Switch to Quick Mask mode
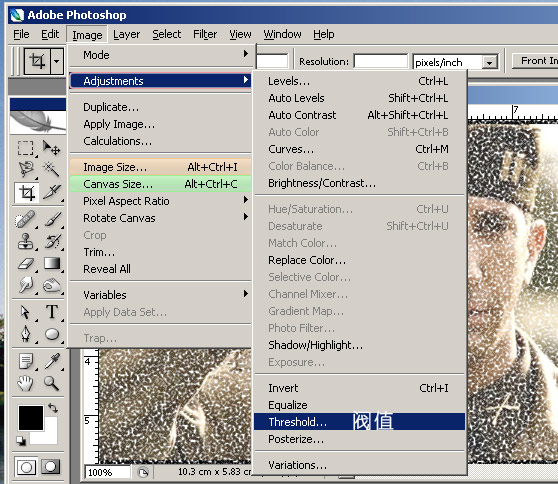Screen dimensions: 558x484 [51, 467]
